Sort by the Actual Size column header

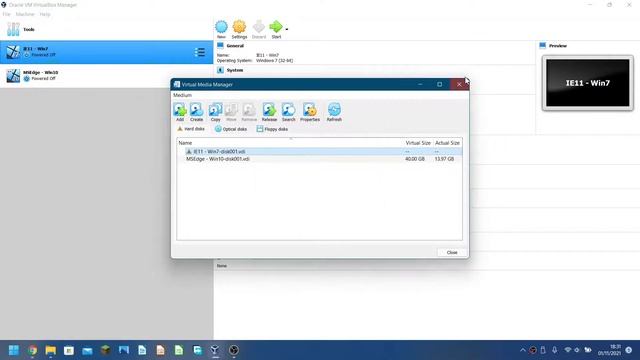pyautogui.click(x=447, y=143)
